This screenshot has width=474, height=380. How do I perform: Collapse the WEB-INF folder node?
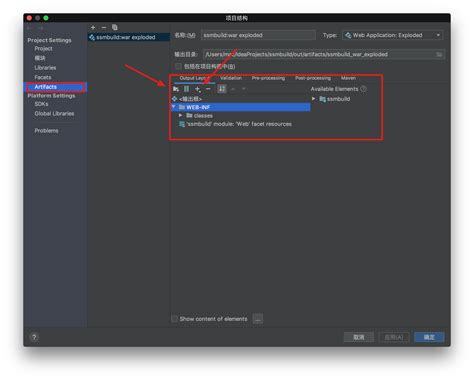tap(174, 107)
